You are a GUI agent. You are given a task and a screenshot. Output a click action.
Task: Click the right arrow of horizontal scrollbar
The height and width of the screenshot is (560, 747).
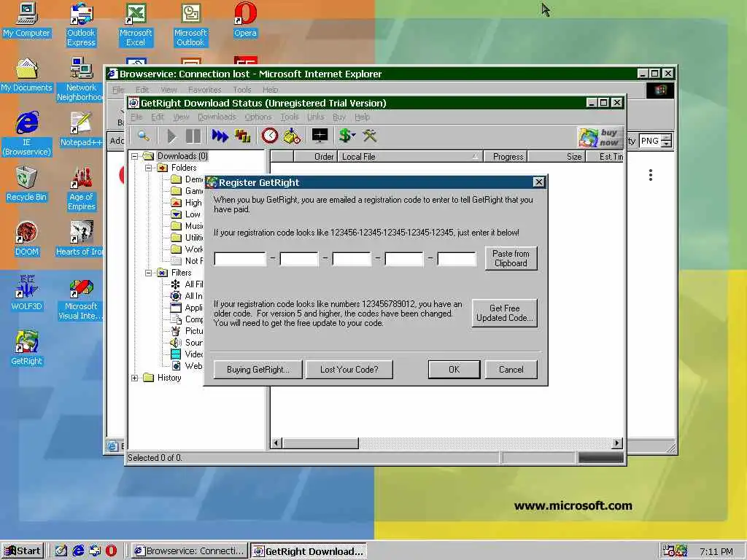click(617, 443)
